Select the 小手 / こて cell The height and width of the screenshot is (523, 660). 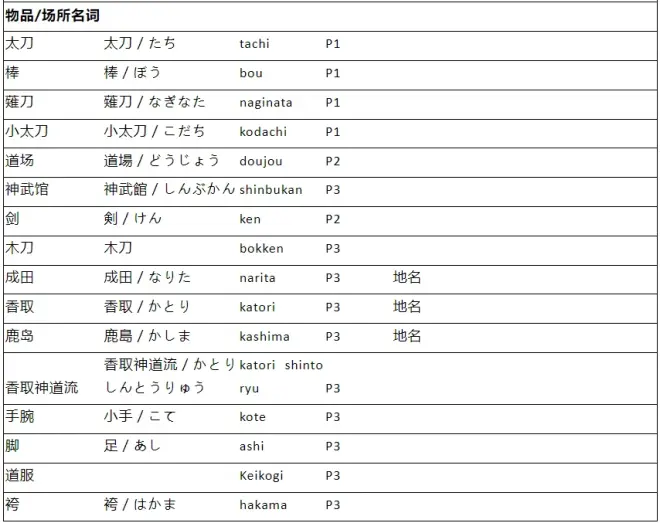pos(140,417)
